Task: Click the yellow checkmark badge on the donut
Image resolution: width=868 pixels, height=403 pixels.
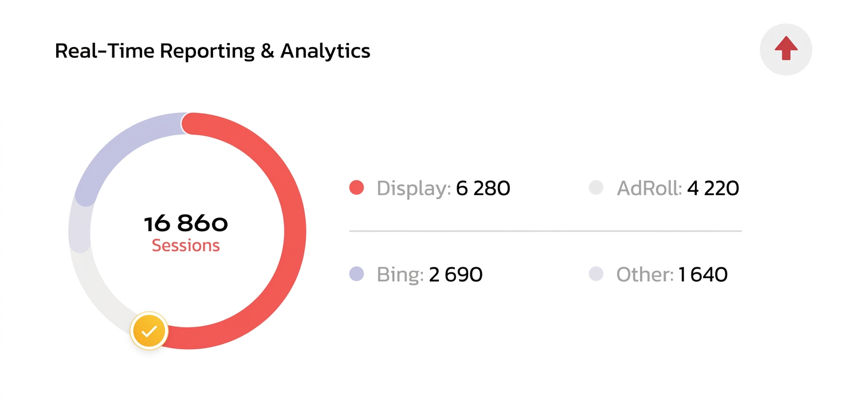Action: (x=149, y=331)
